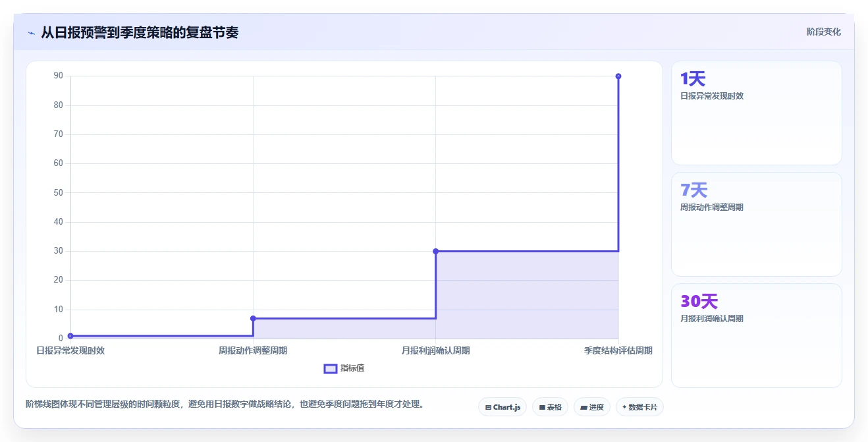Select the 进度 tag chip

tap(592, 407)
